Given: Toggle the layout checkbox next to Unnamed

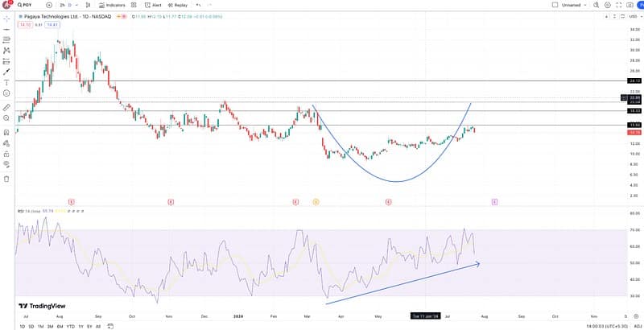Looking at the screenshot, I should tap(555, 5).
